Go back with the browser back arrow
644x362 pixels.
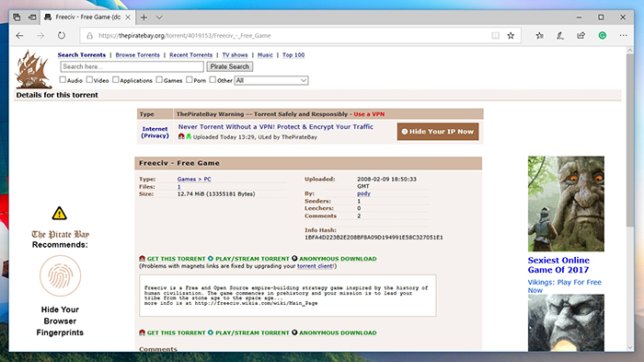point(19,36)
